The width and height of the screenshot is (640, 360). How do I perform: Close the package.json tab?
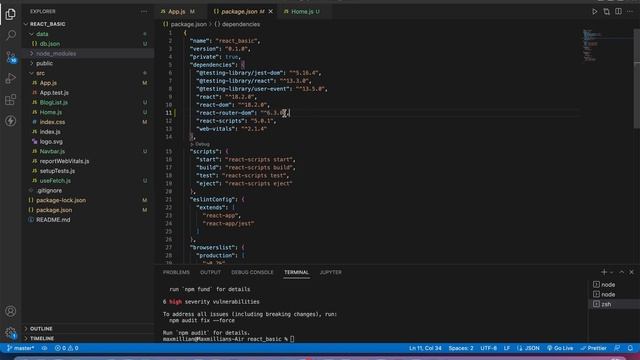coord(271,11)
